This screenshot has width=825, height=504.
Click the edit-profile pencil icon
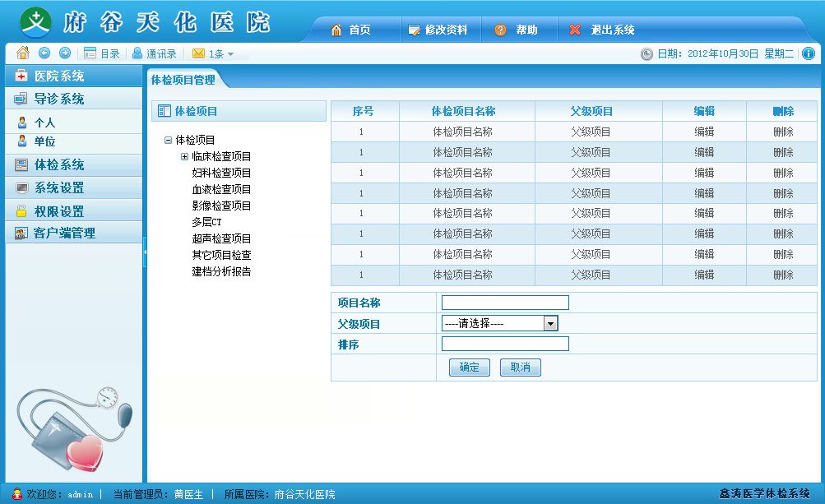414,30
